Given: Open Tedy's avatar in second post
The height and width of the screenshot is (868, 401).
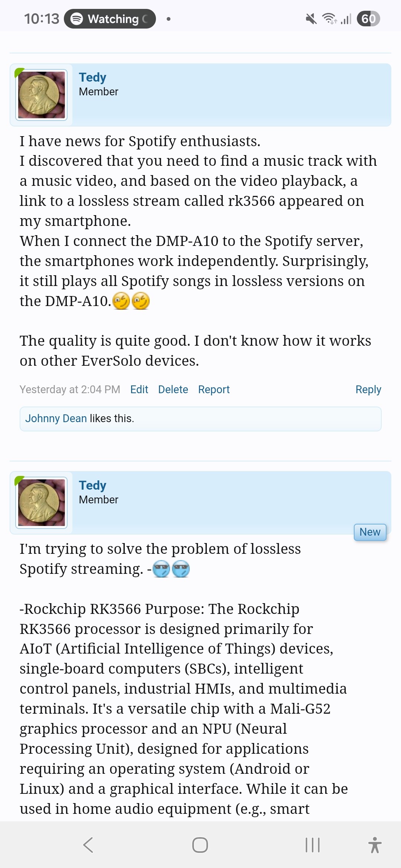Looking at the screenshot, I should [42, 503].
